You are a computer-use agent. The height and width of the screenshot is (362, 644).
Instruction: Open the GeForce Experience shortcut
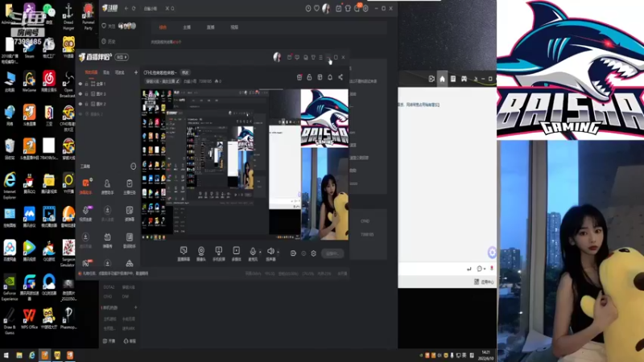pyautogui.click(x=10, y=288)
